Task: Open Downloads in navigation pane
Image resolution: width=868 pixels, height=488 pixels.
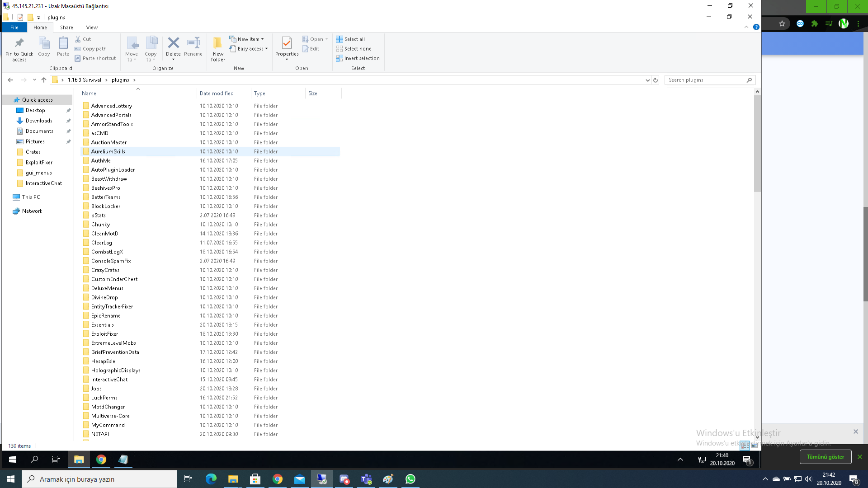Action: point(39,121)
